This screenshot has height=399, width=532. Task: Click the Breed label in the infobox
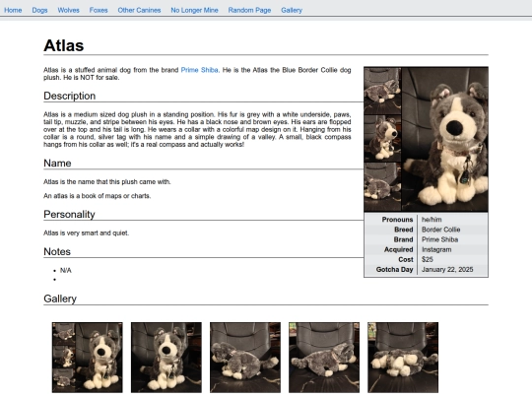[403, 230]
